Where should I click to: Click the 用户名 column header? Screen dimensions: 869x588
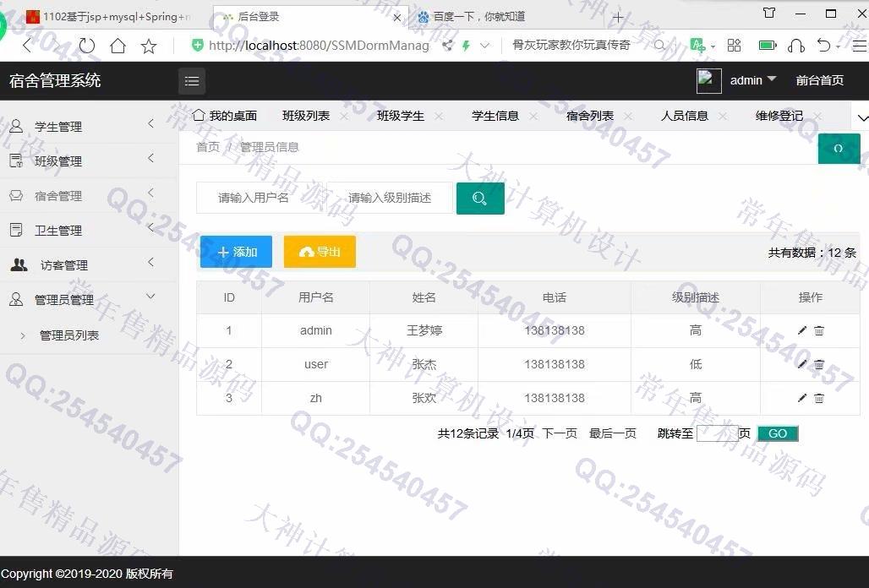[316, 297]
